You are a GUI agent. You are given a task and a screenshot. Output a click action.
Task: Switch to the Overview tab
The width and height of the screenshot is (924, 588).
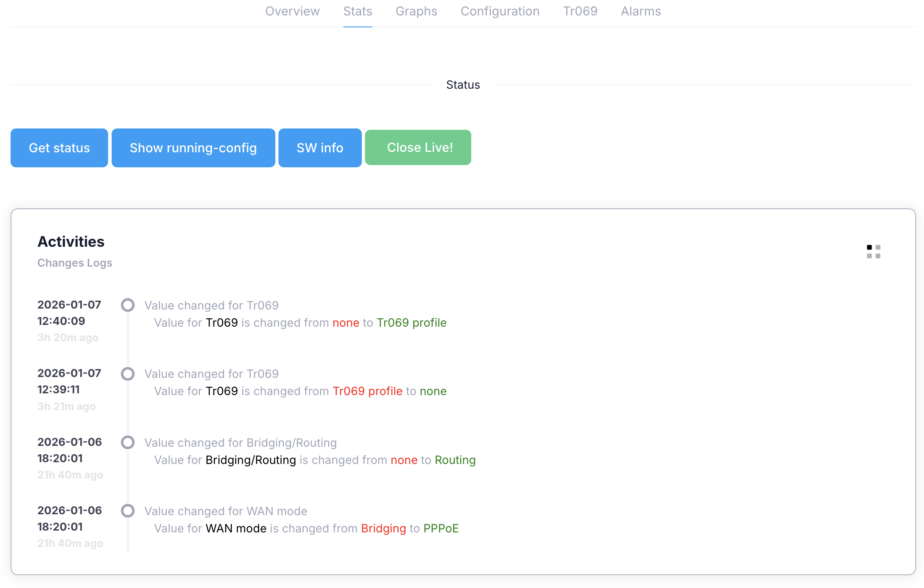click(292, 11)
